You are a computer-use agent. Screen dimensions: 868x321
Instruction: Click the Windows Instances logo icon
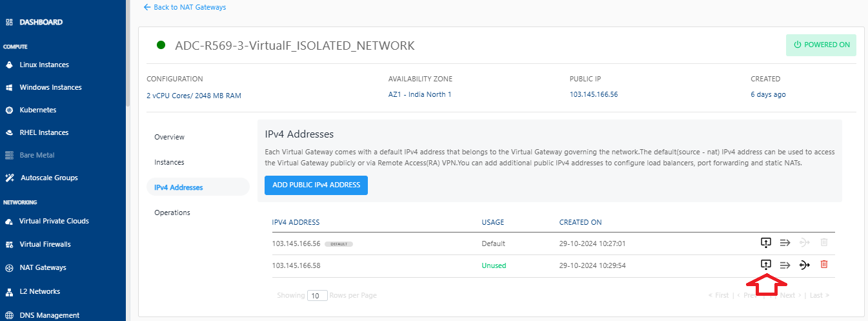click(9, 87)
